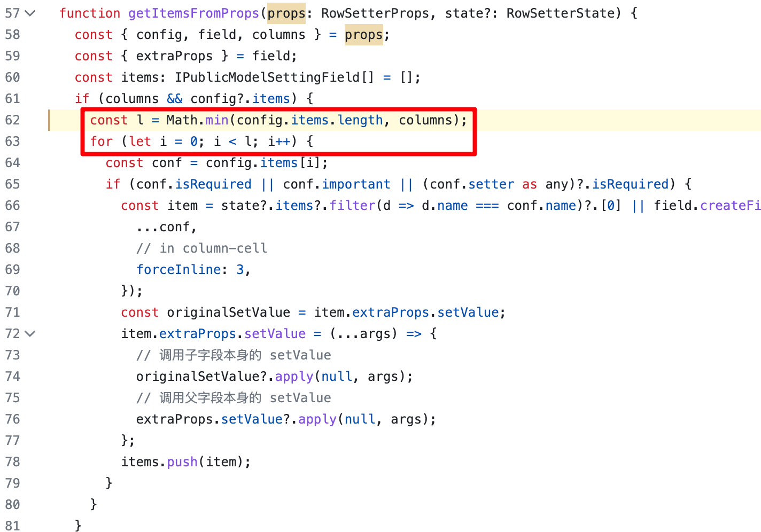This screenshot has width=761, height=532.
Task: Click the isRequired reference on line 65
Action: tap(213, 184)
